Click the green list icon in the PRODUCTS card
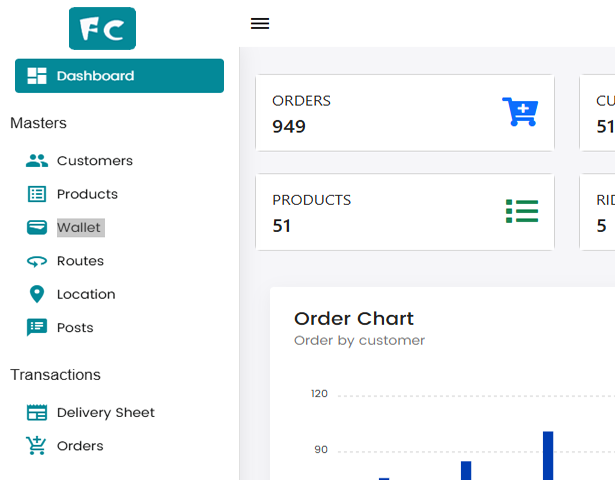The width and height of the screenshot is (615, 480). tap(522, 211)
